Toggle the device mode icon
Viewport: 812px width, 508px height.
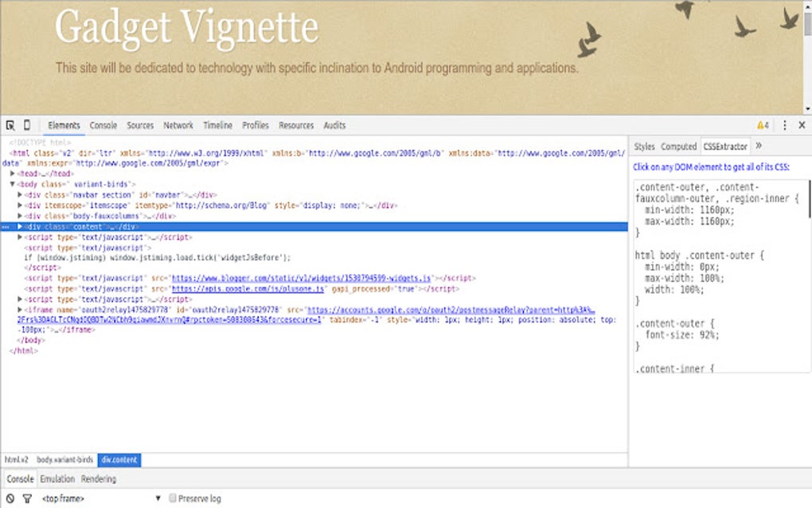[26, 125]
